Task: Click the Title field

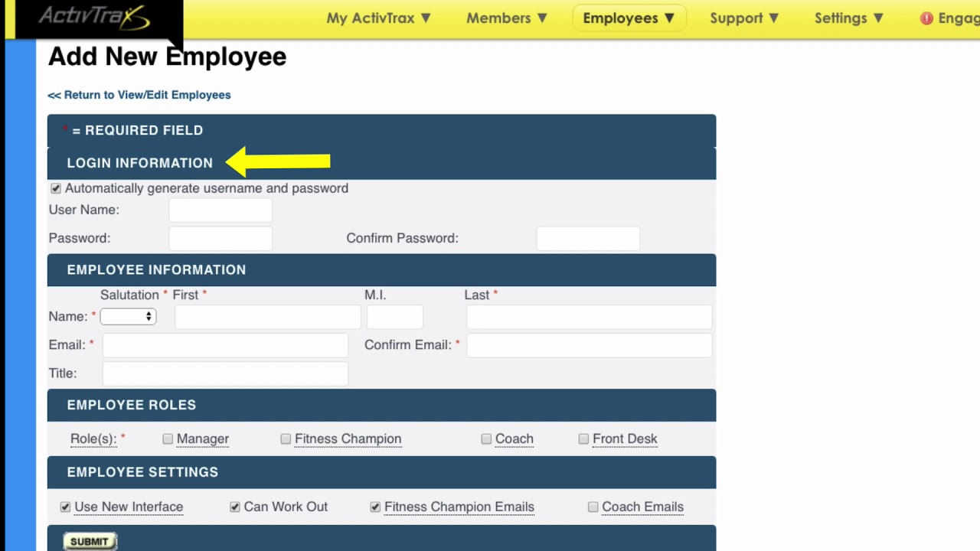Action: pyautogui.click(x=225, y=373)
